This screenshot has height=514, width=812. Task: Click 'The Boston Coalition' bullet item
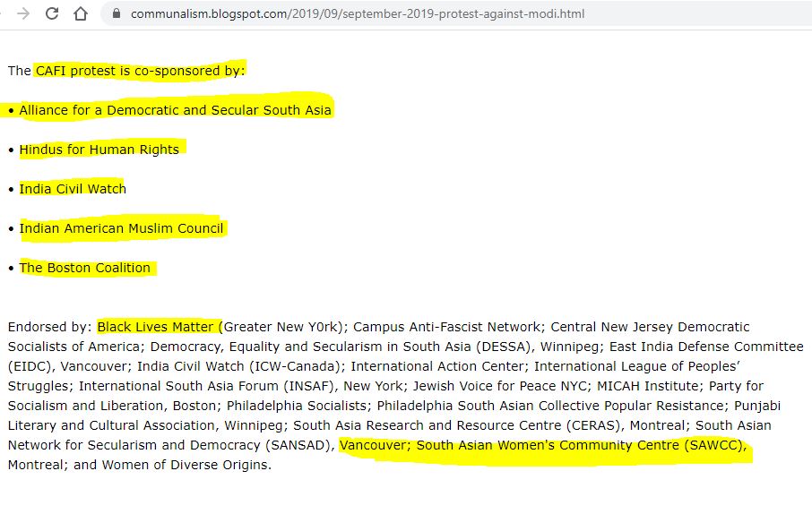pyautogui.click(x=84, y=268)
